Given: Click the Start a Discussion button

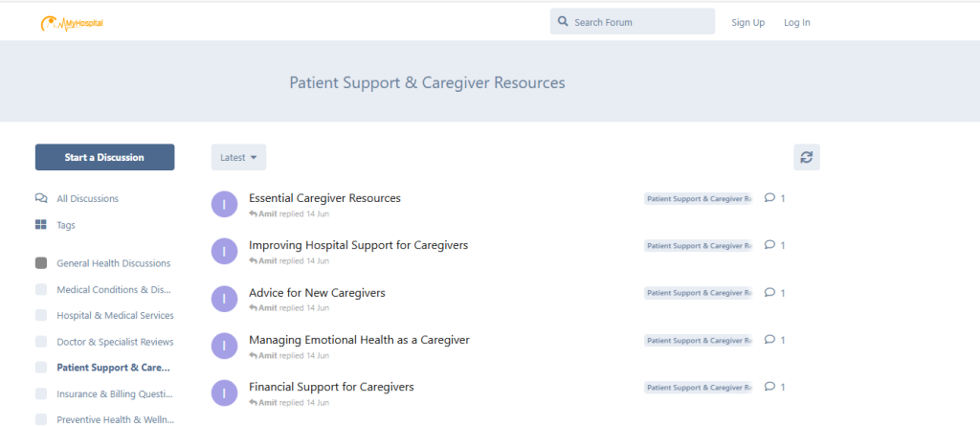Looking at the screenshot, I should pos(105,157).
